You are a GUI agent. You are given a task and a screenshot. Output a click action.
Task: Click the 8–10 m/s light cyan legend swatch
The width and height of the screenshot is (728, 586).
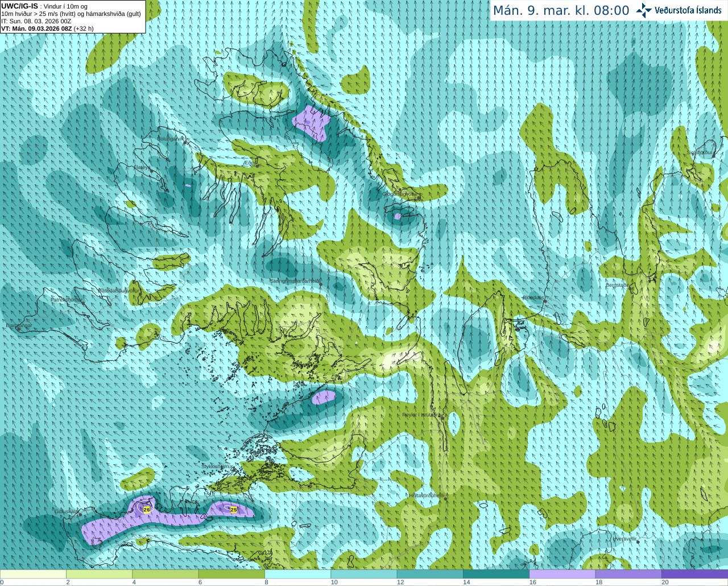point(297,574)
